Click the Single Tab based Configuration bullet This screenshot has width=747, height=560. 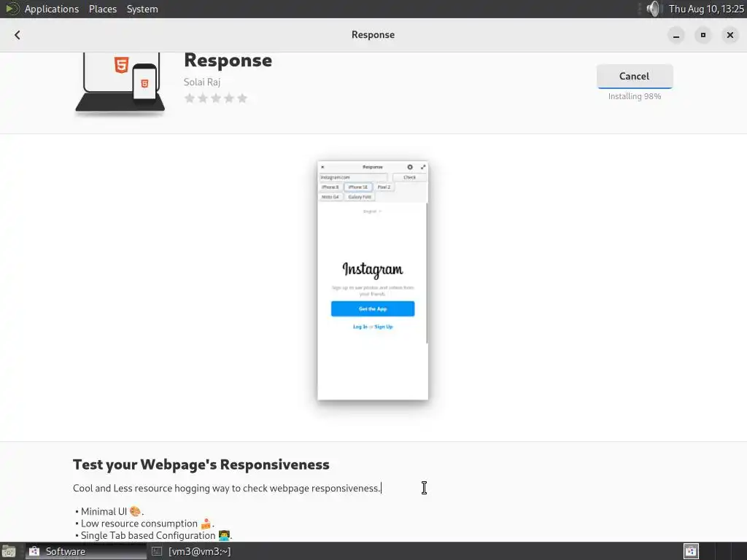153,535
